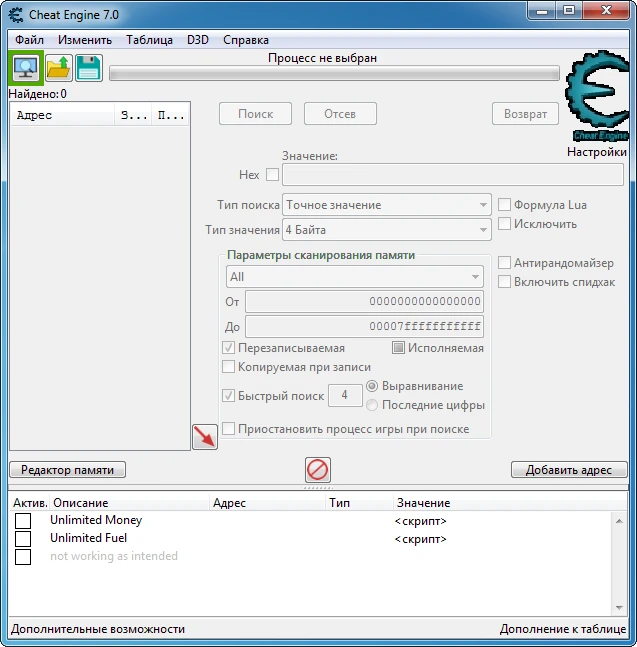Click the open table folder icon

(x=59, y=68)
